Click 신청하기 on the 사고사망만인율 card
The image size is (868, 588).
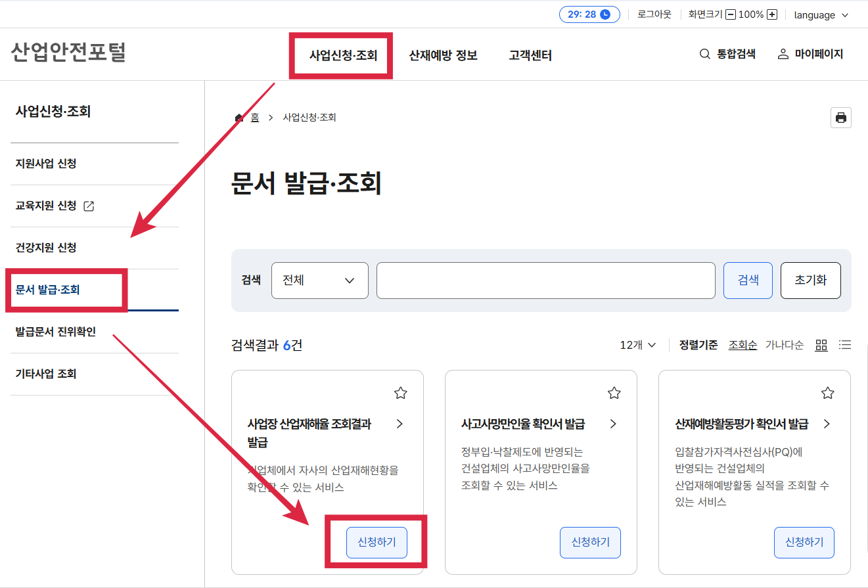pyautogui.click(x=589, y=542)
